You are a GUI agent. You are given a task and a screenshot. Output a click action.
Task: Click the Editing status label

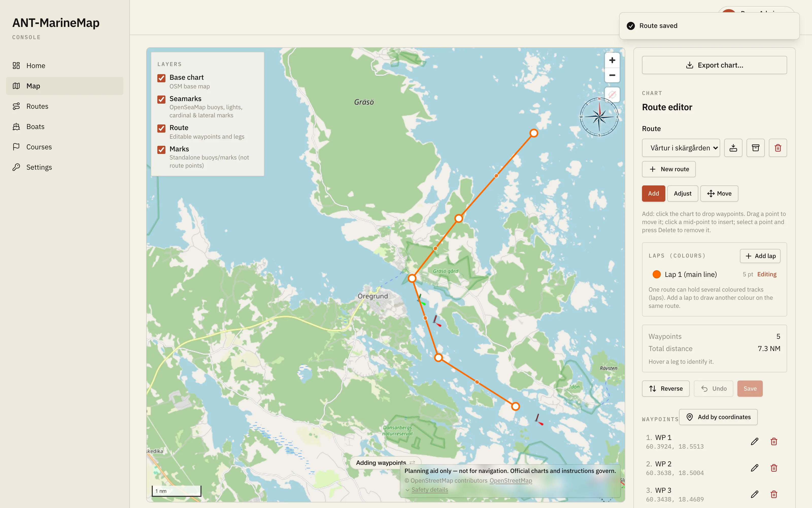[767, 275]
